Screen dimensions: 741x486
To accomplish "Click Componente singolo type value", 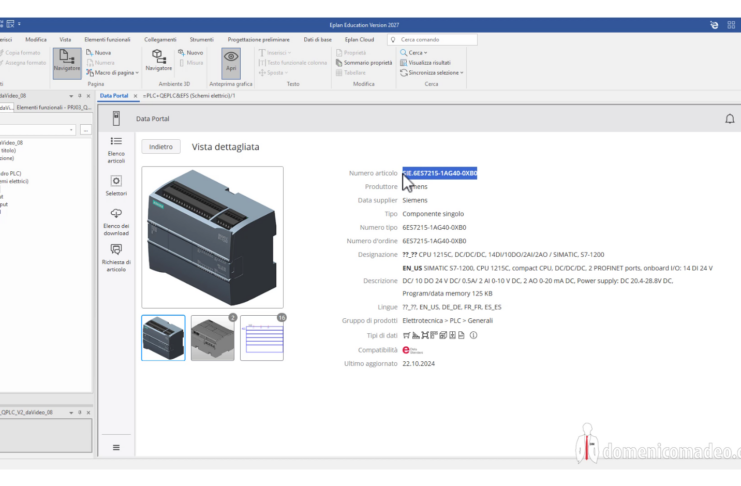I will coord(433,214).
